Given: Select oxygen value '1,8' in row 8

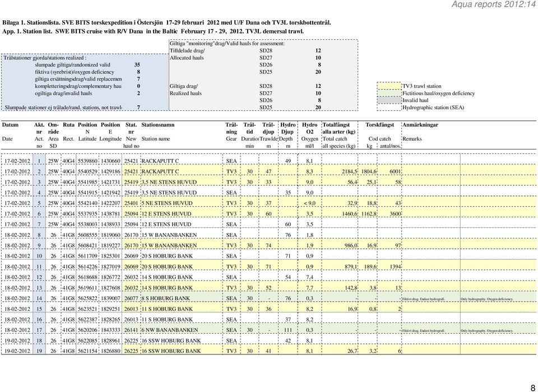Looking at the screenshot, I should pyautogui.click(x=309, y=235).
